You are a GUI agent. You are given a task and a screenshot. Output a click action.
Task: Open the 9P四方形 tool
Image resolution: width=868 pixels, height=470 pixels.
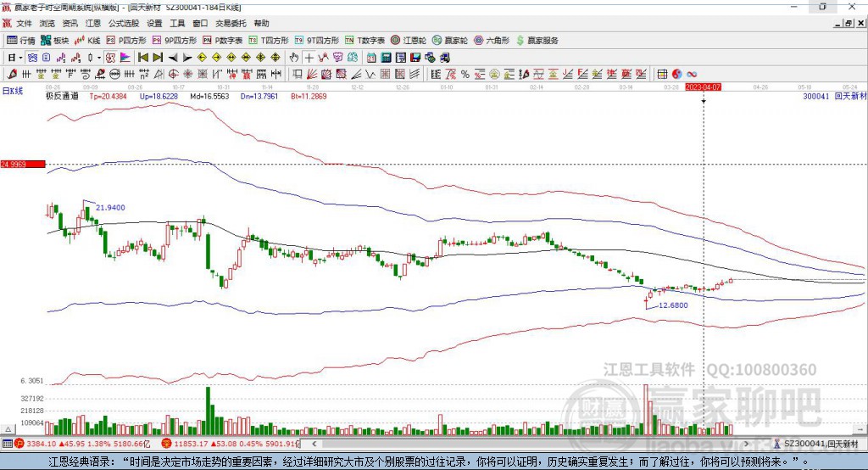(175, 41)
